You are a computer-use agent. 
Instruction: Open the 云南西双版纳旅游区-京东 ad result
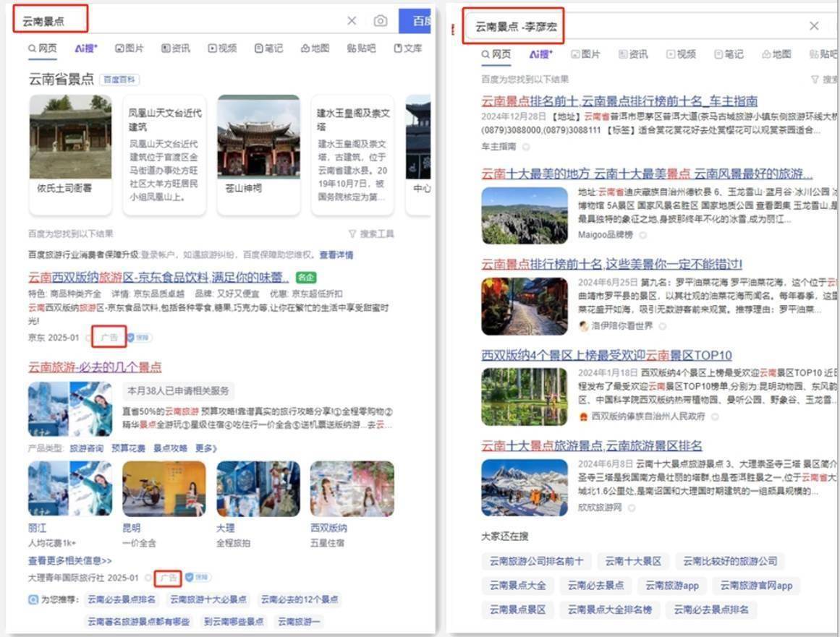click(x=158, y=277)
